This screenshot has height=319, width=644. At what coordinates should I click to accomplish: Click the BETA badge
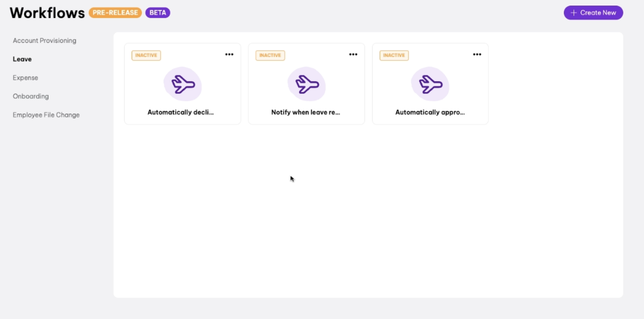coord(158,13)
